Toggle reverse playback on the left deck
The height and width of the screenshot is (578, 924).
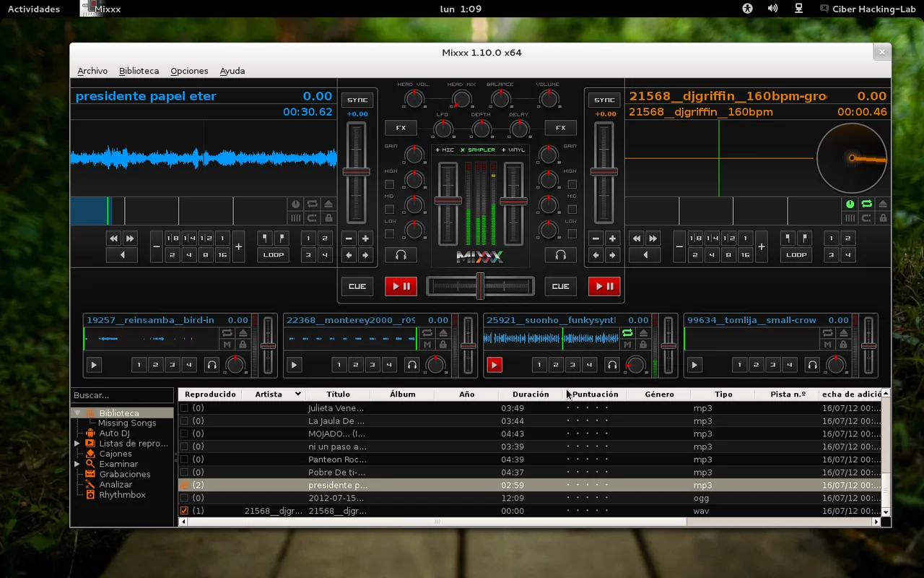point(122,255)
